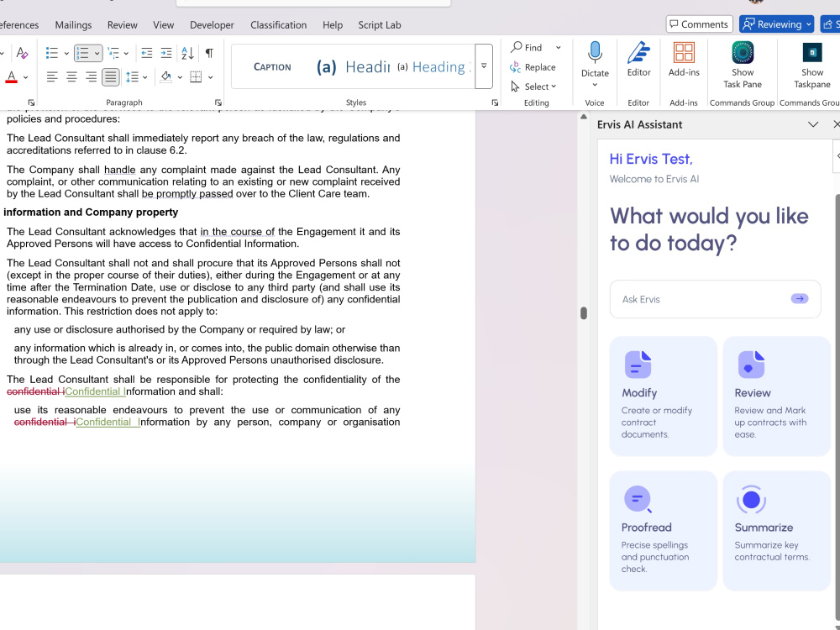The width and height of the screenshot is (840, 630).
Task: Collapse Ervis AI Assistant pane chevron
Action: [x=812, y=124]
